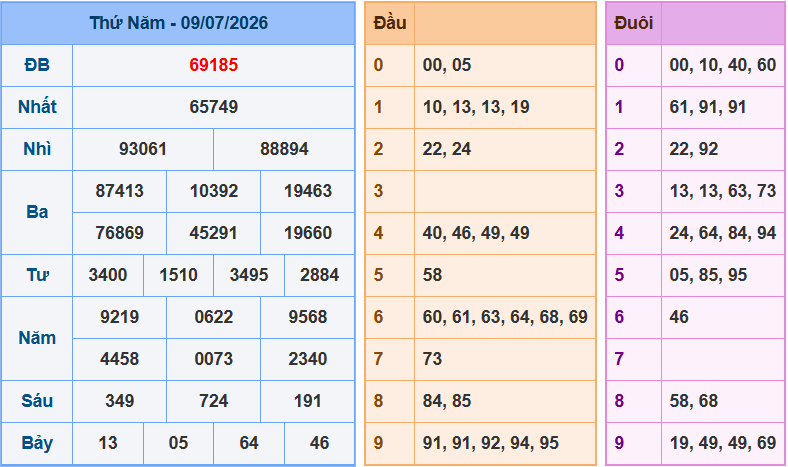The width and height of the screenshot is (788, 467).
Task: Click the "Năm" prize row label
Action: (x=37, y=338)
